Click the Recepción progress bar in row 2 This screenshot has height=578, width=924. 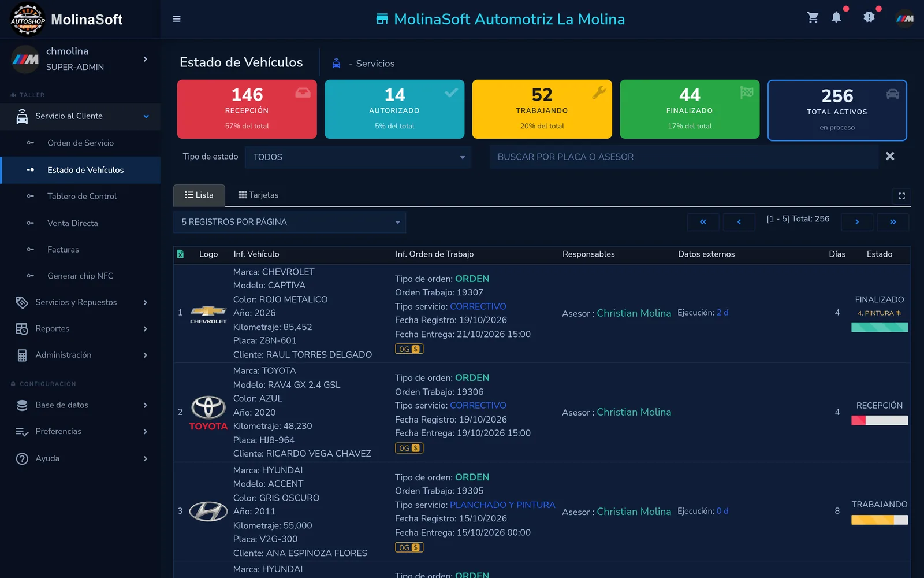point(880,421)
